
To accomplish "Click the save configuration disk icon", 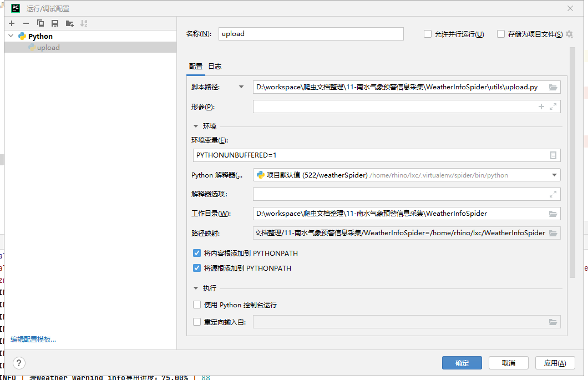I will coord(55,23).
